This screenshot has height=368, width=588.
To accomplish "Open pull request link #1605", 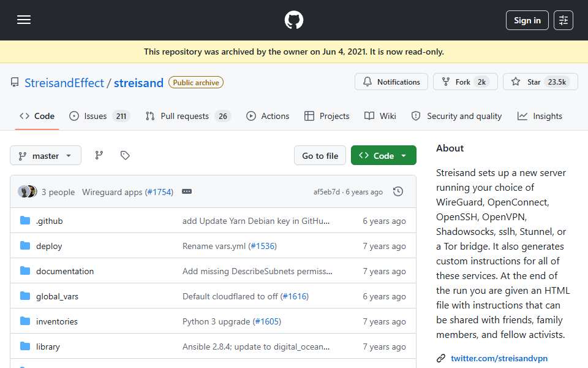I will (x=267, y=321).
